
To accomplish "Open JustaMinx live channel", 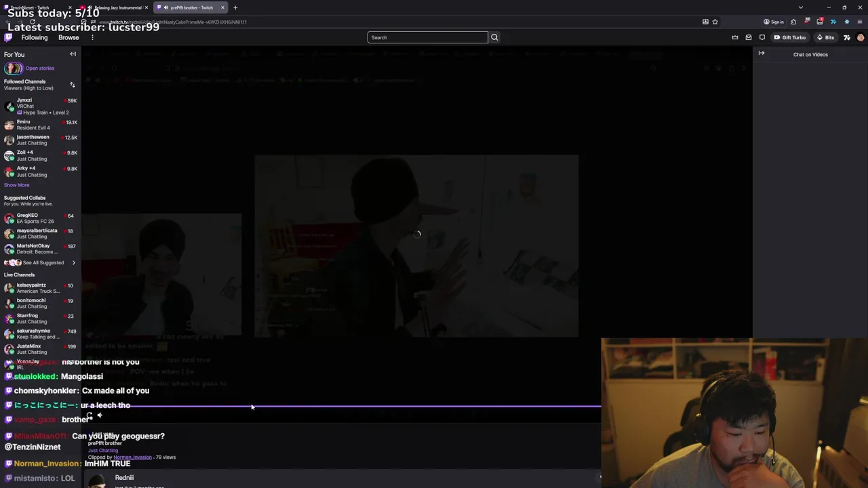I will (x=41, y=349).
